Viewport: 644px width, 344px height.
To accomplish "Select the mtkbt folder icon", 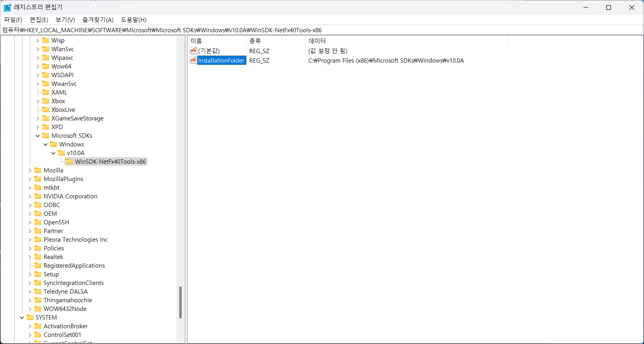I will coord(38,187).
